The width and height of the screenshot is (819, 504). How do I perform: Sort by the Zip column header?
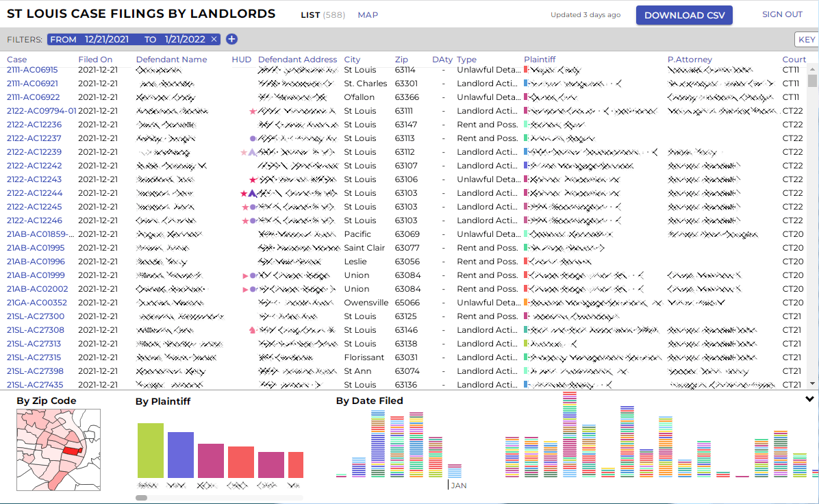coord(401,60)
